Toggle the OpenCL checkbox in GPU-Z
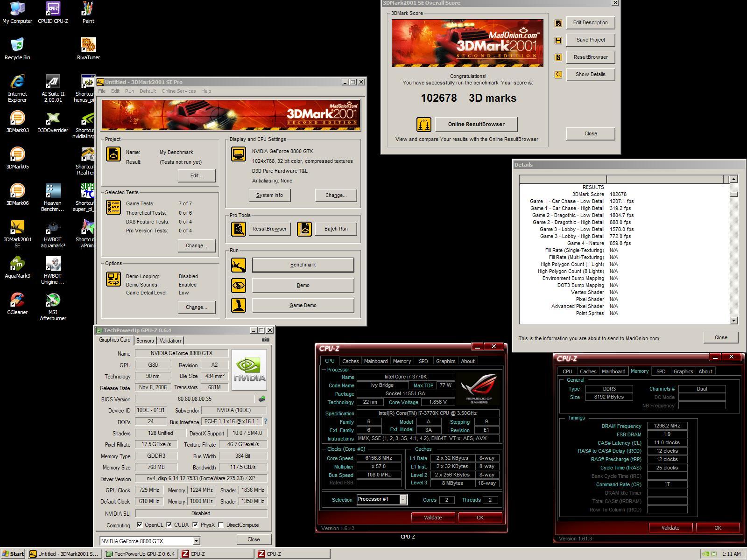The height and width of the screenshot is (560, 747). tap(140, 525)
